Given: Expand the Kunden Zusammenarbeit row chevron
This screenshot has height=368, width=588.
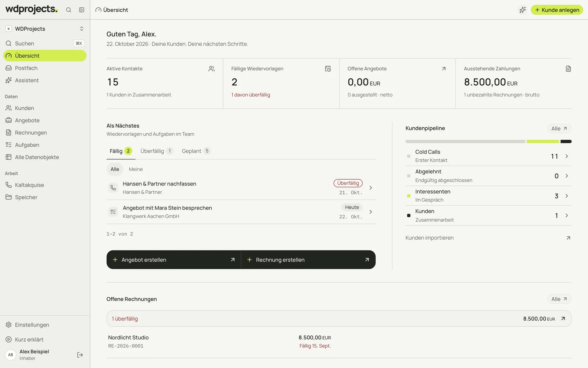Looking at the screenshot, I should pos(567,216).
